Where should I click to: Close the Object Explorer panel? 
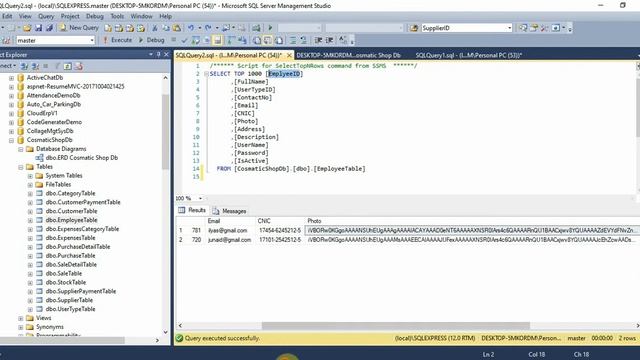pos(166,54)
